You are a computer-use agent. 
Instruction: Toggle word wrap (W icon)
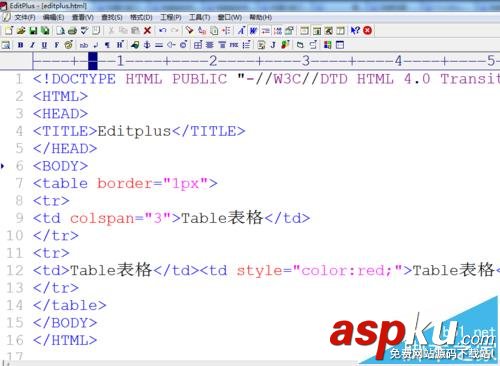pos(253,31)
